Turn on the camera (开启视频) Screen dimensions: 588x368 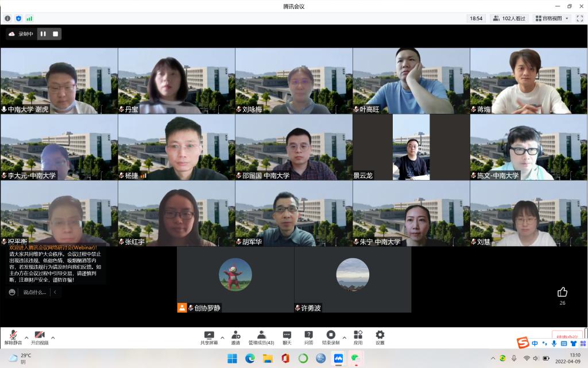(40, 337)
